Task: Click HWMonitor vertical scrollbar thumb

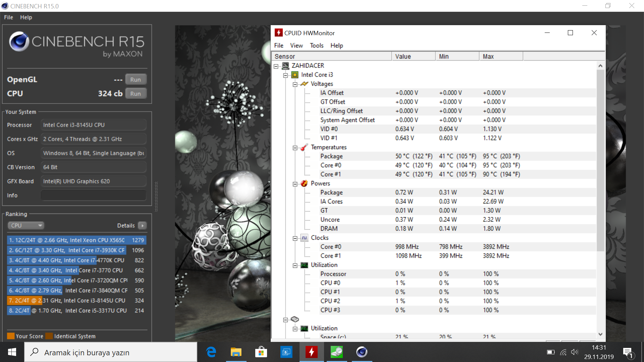Action: [600, 160]
